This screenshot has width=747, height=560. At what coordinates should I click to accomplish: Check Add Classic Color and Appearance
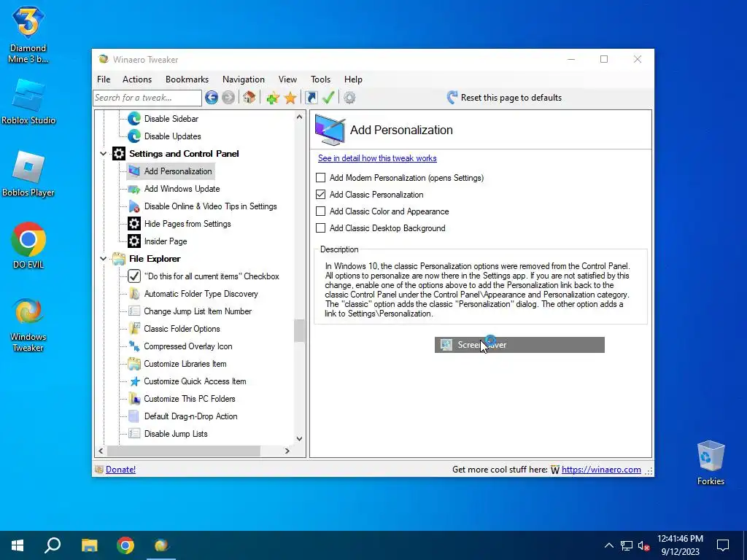pos(321,211)
